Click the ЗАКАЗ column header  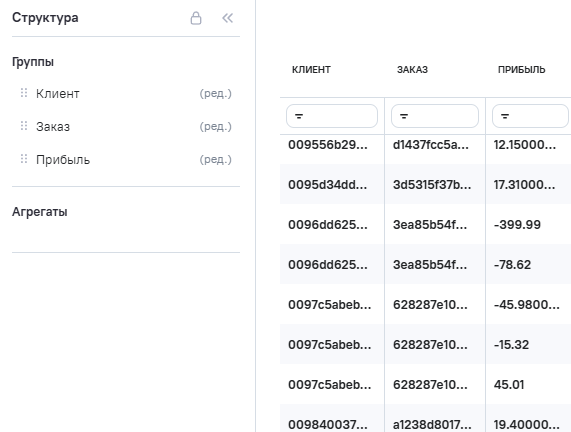click(412, 70)
